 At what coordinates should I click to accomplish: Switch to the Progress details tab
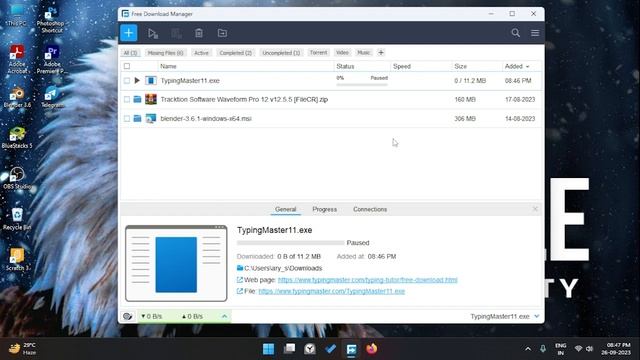(x=324, y=209)
